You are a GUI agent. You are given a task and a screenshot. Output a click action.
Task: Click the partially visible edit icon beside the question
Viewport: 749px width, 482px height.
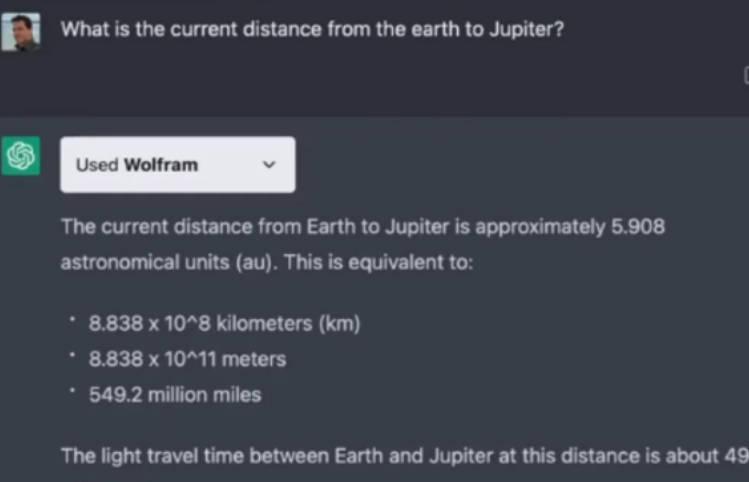pyautogui.click(x=745, y=75)
